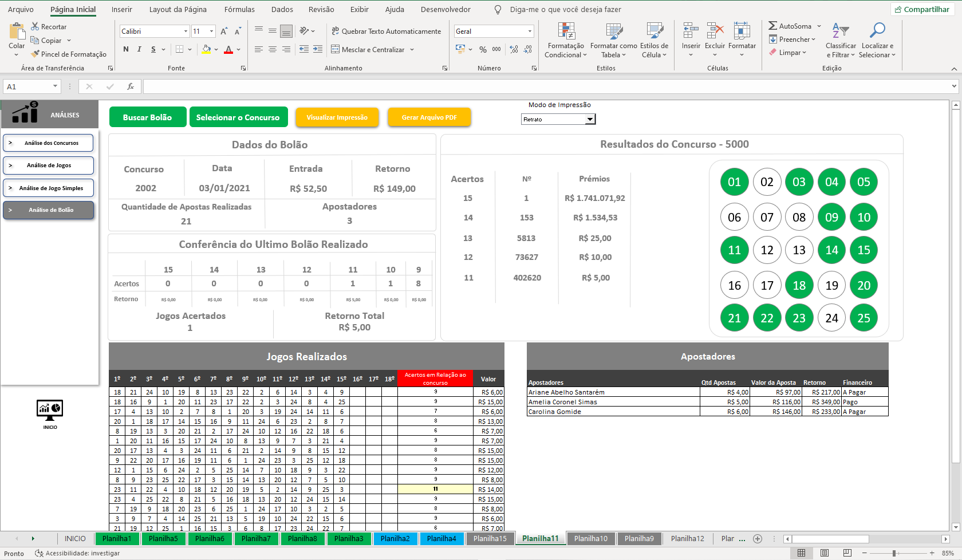Activate Pincel de Formatação
The height and width of the screenshot is (560, 962).
click(x=69, y=54)
